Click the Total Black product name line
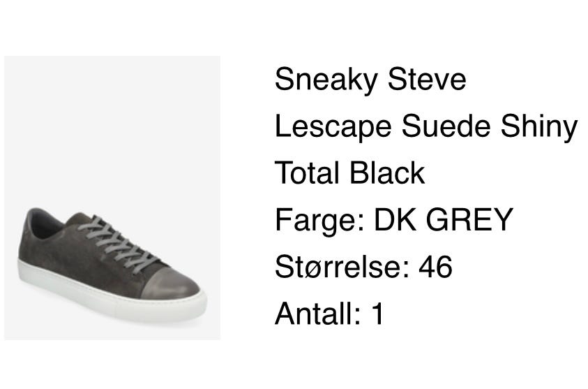This screenshot has height=389, width=588. [x=350, y=173]
